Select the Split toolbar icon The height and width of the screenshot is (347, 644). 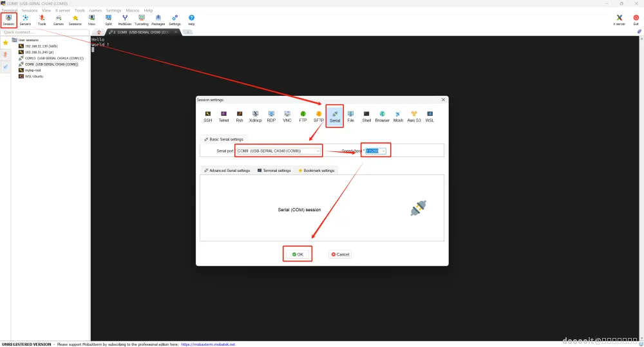coord(108,20)
